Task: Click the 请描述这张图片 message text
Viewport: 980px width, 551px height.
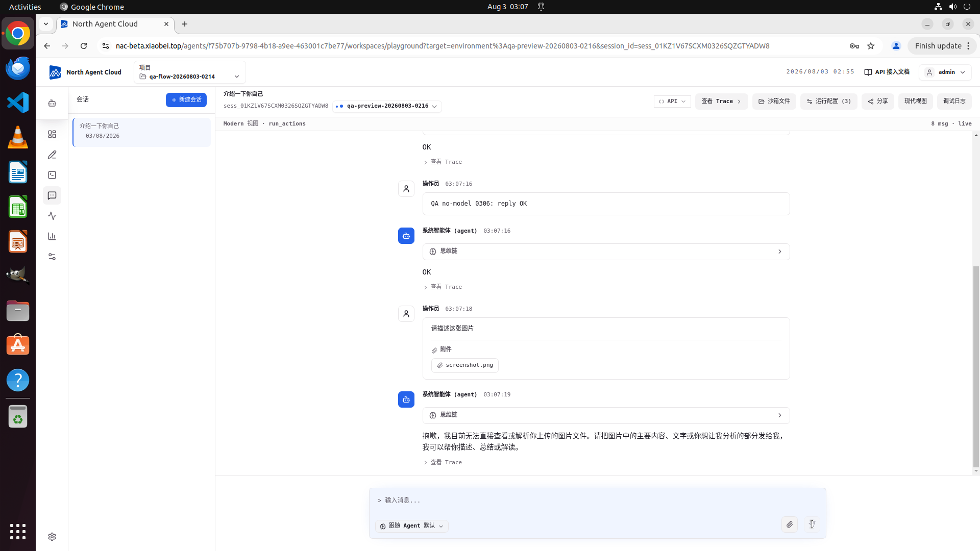Action: tap(452, 329)
